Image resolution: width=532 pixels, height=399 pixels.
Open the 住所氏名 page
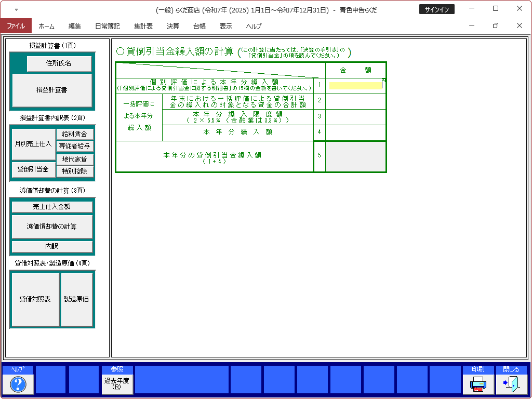59,63
